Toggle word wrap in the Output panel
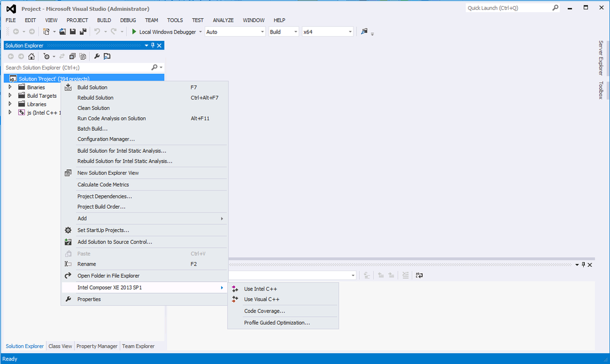The height and width of the screenshot is (364, 610). click(x=419, y=275)
